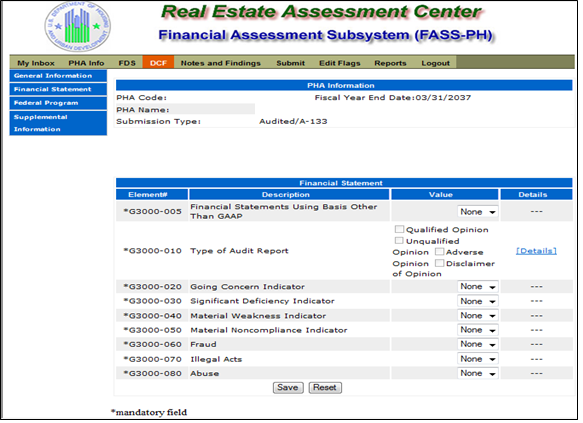The width and height of the screenshot is (583, 423).
Task: Open the Details link for Audit Report
Action: click(536, 251)
